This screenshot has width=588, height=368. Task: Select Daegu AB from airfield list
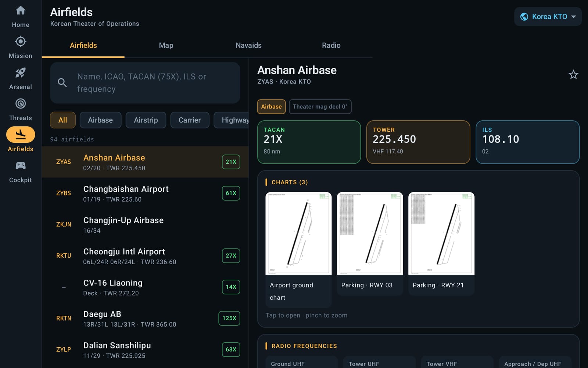click(145, 318)
